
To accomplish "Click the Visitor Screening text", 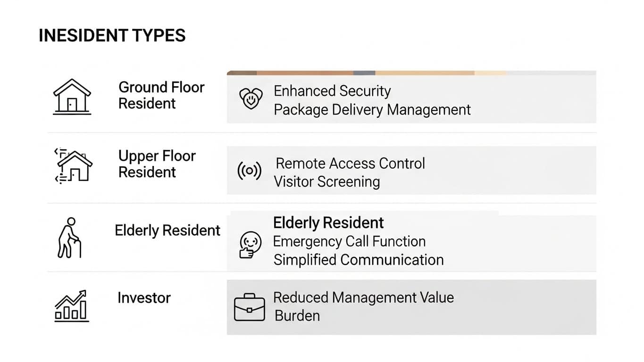I will coord(327,181).
